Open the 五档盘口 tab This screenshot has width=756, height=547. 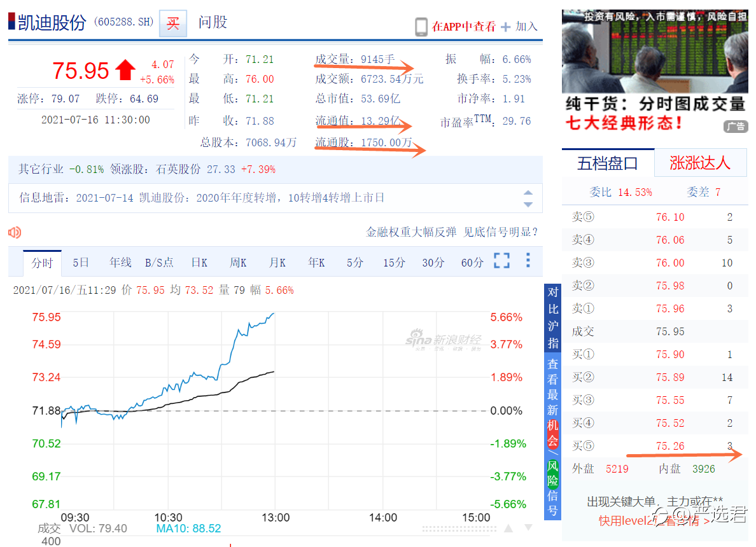(608, 163)
